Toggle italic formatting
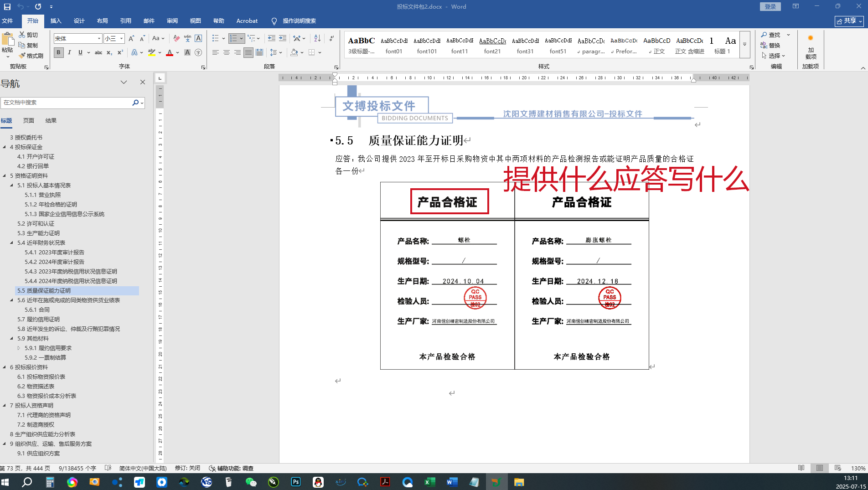Image resolution: width=868 pixels, height=490 pixels. pyautogui.click(x=69, y=53)
